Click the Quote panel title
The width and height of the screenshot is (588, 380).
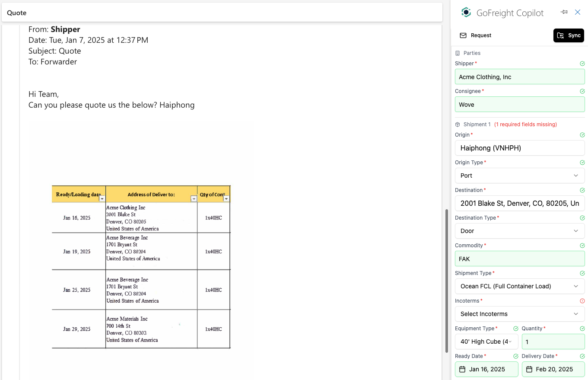17,13
